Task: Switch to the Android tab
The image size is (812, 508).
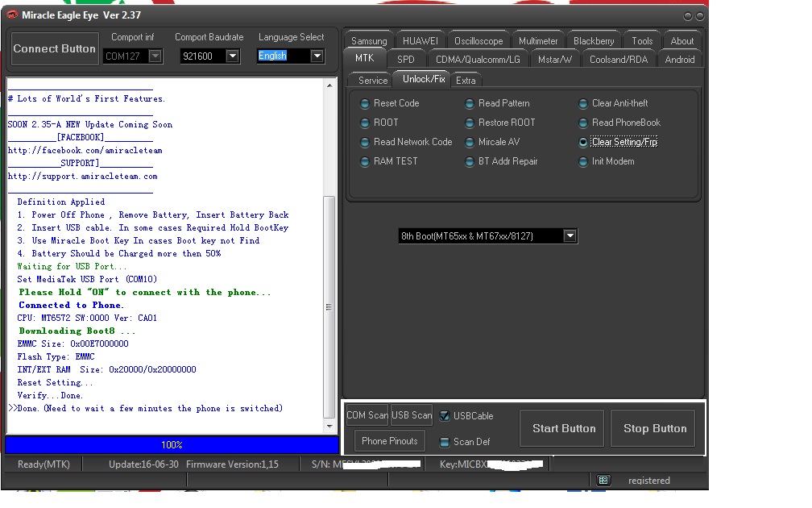Action: pos(679,59)
